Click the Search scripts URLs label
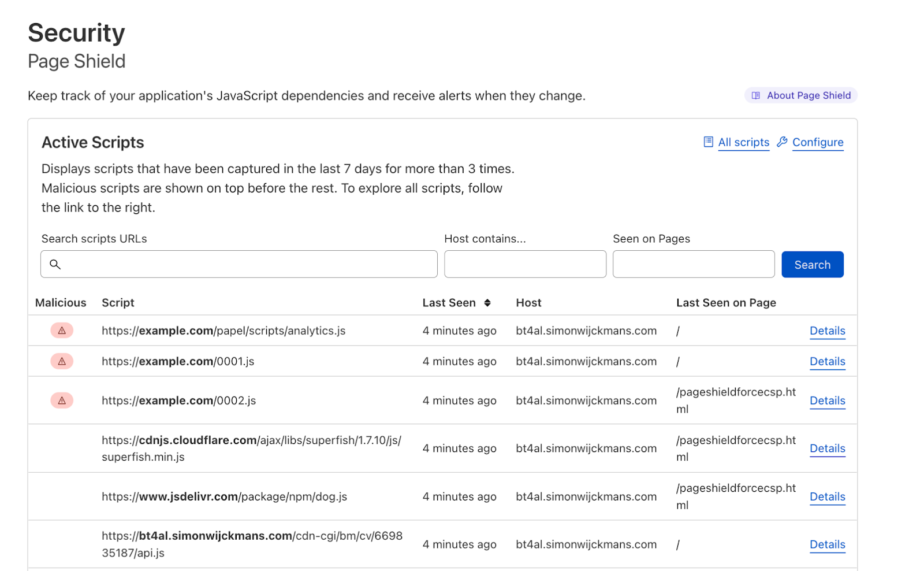 94,239
